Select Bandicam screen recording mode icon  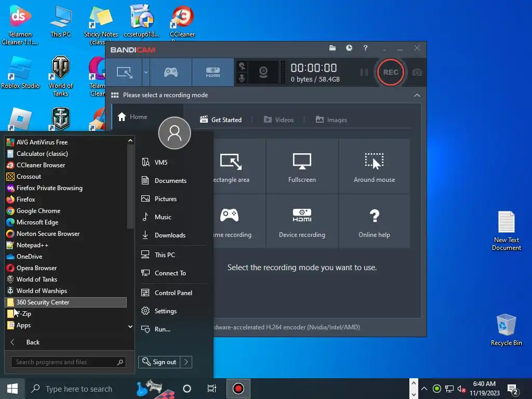point(124,72)
